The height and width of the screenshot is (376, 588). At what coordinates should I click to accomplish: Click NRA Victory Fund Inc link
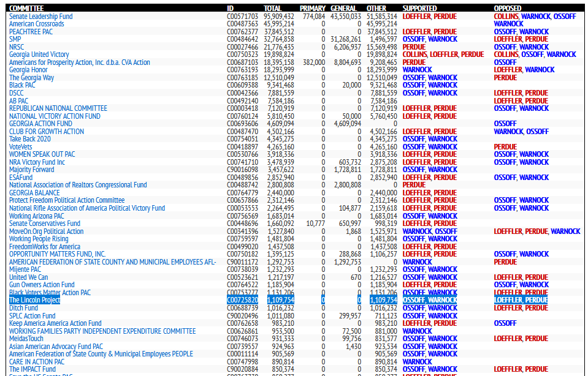(37, 162)
